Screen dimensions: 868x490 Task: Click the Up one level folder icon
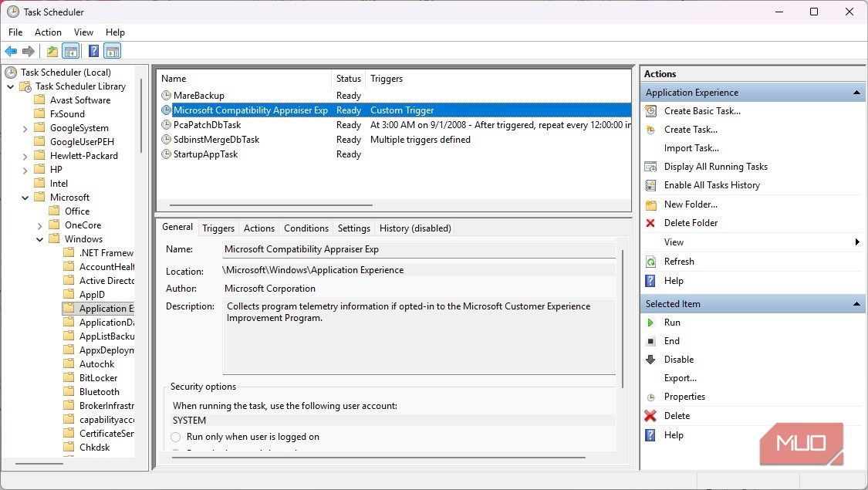point(52,52)
